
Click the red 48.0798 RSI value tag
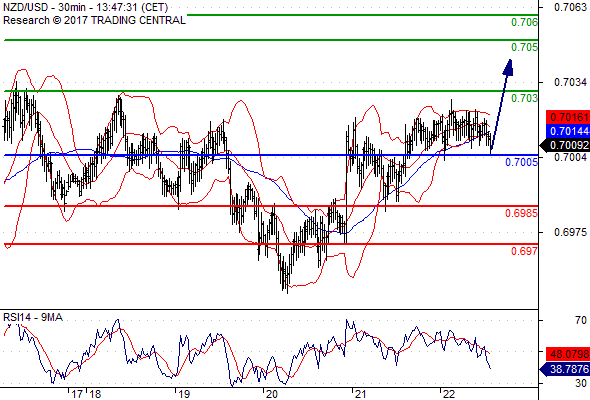(x=568, y=354)
